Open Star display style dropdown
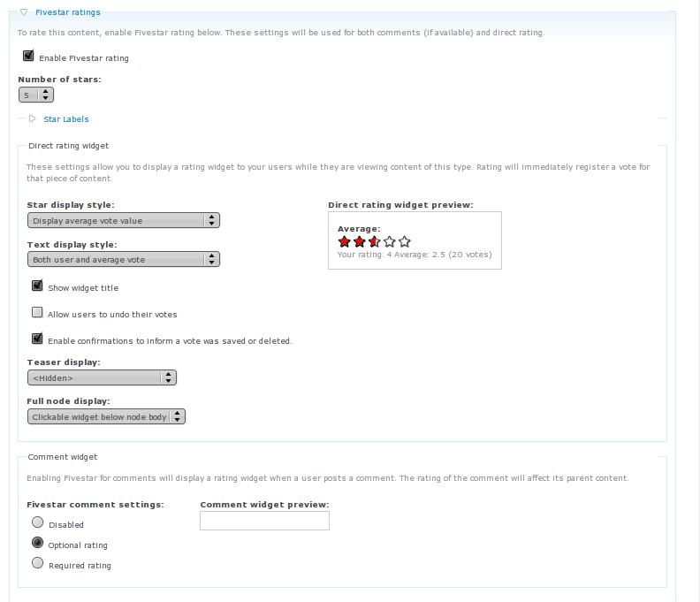This screenshot has height=602, width=700. [x=123, y=220]
